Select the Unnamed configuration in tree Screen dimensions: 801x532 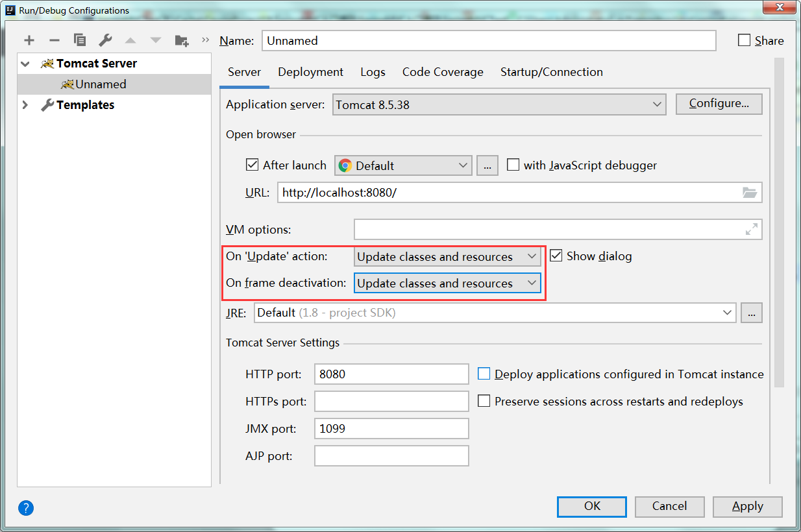[114, 84]
